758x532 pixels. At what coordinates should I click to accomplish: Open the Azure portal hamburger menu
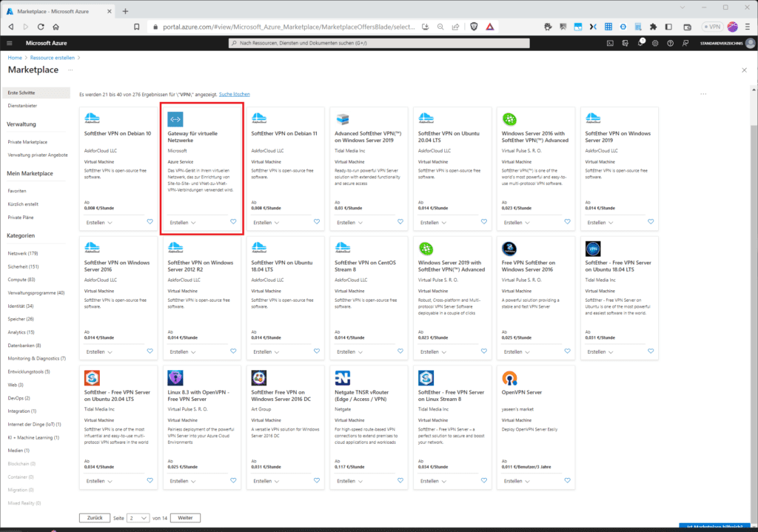9,43
